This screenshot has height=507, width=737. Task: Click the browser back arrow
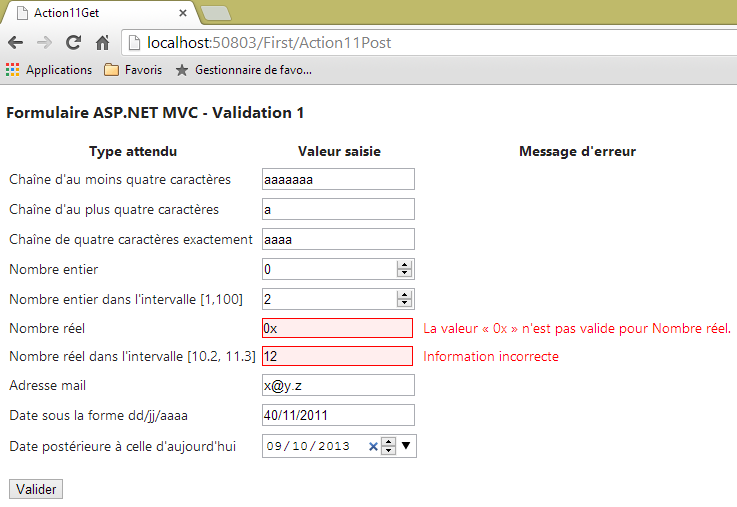(16, 43)
